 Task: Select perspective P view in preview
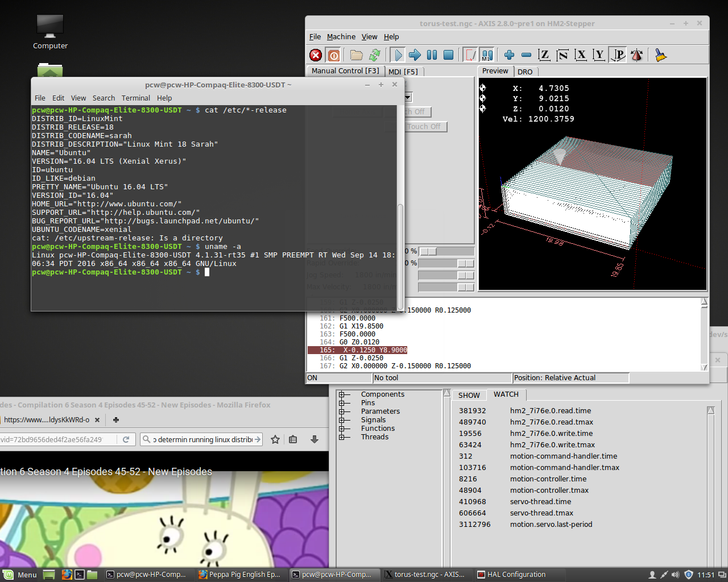(x=618, y=55)
